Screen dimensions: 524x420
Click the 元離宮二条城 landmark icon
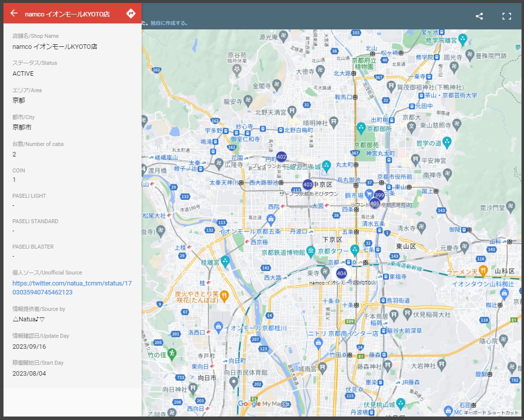coord(327,166)
